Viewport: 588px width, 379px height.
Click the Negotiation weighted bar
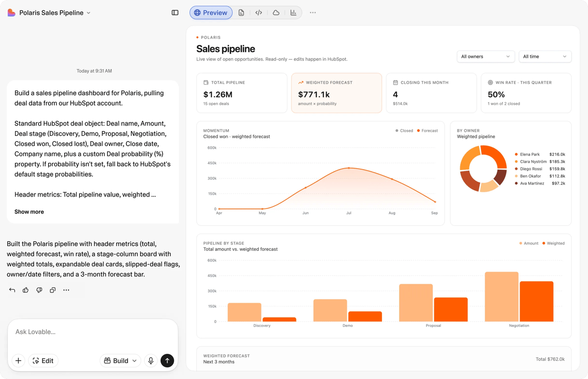537,302
